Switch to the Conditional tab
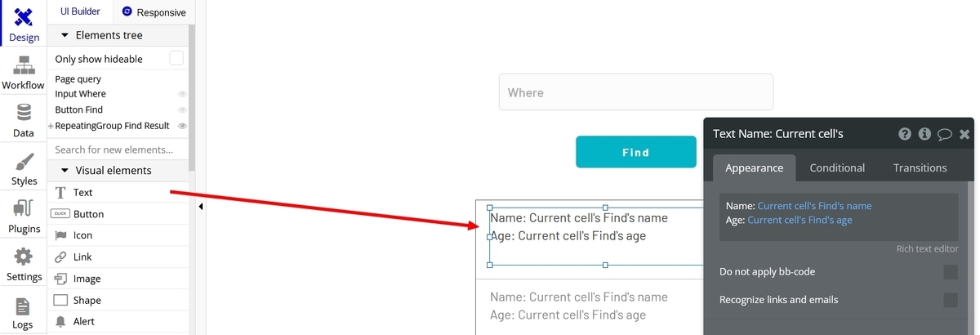This screenshot has height=335, width=980. tap(837, 167)
